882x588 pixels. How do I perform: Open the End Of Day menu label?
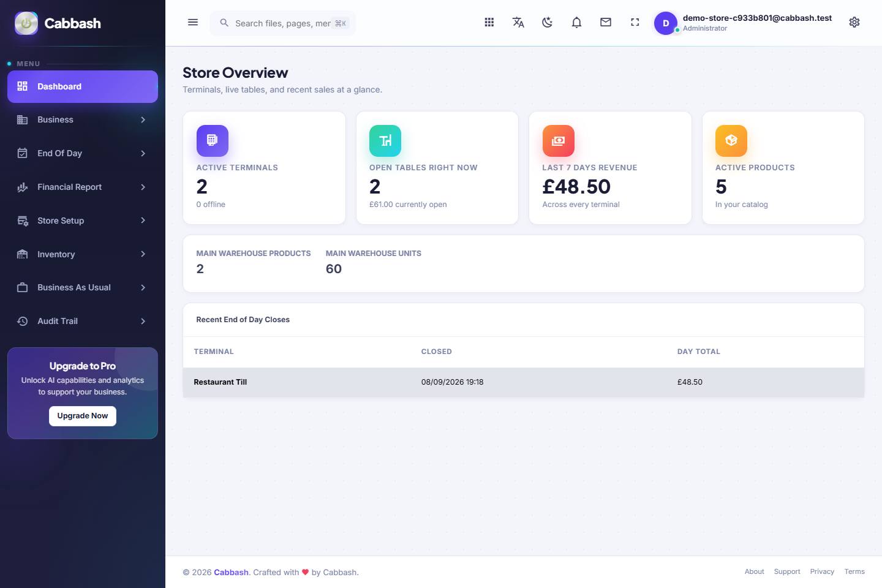click(59, 153)
